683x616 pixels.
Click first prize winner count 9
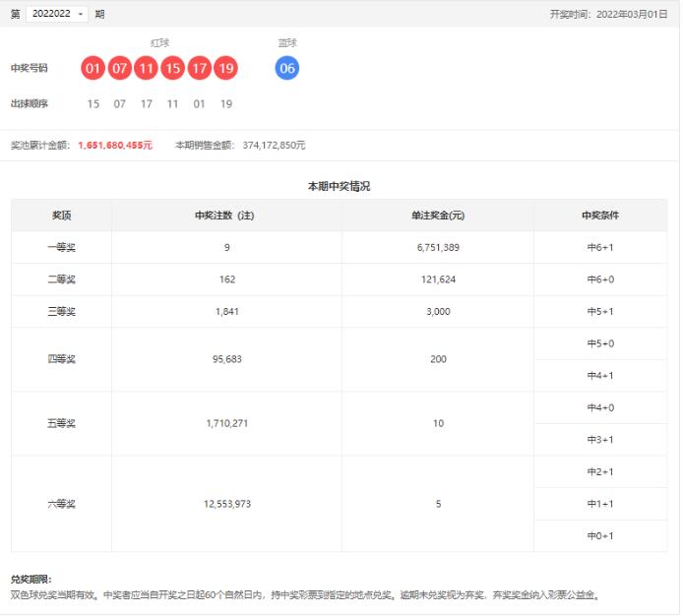click(227, 247)
